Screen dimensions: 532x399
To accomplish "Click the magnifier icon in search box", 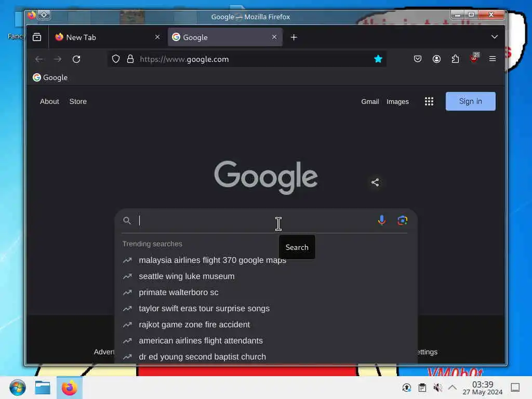I will point(127,220).
